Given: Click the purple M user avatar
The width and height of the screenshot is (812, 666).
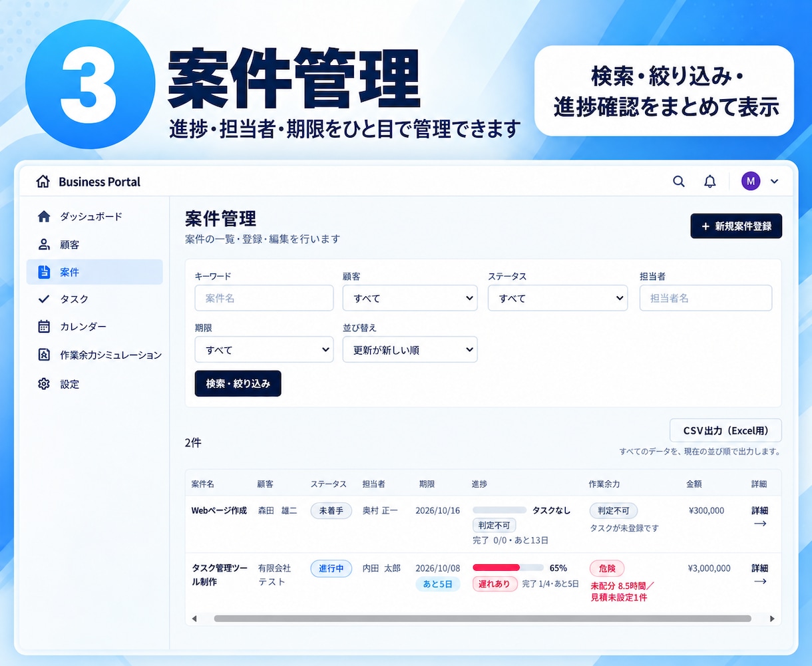Looking at the screenshot, I should (x=751, y=181).
